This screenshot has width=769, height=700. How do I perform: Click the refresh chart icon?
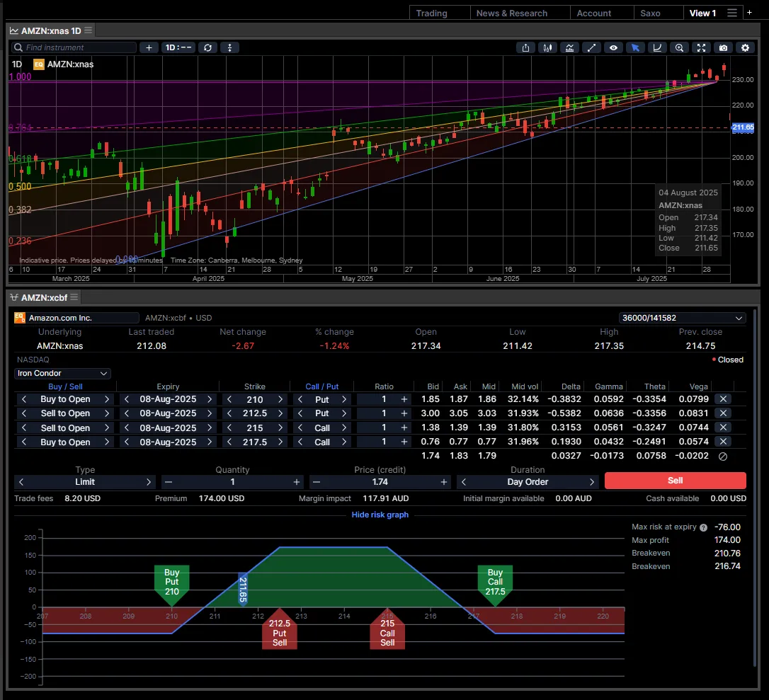click(x=207, y=47)
